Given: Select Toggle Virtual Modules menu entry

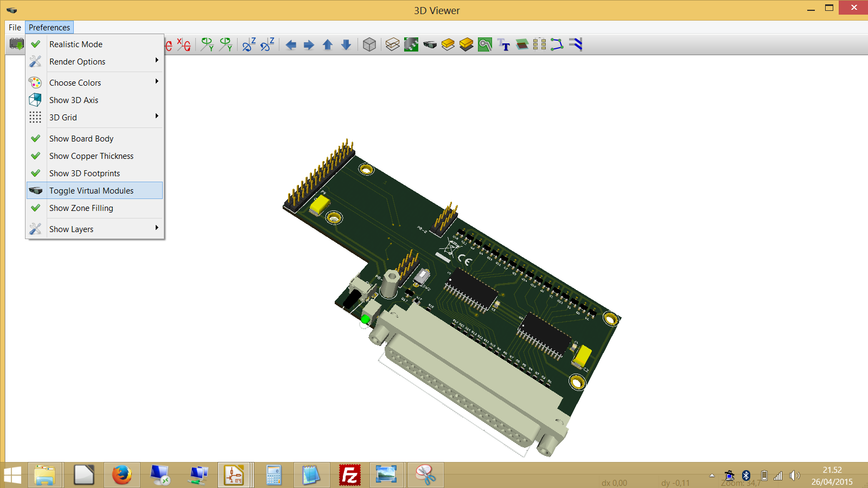Looking at the screenshot, I should 91,191.
